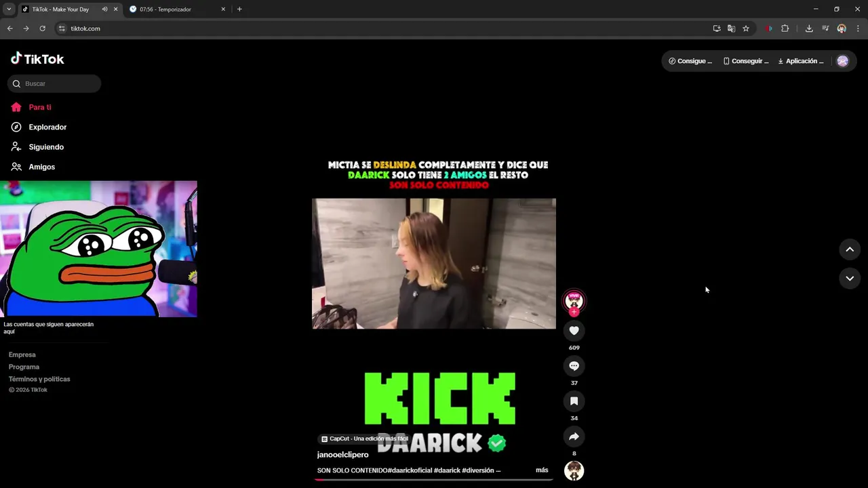868x488 pixels.
Task: Open comments via the speech bubble icon
Action: pyautogui.click(x=574, y=365)
